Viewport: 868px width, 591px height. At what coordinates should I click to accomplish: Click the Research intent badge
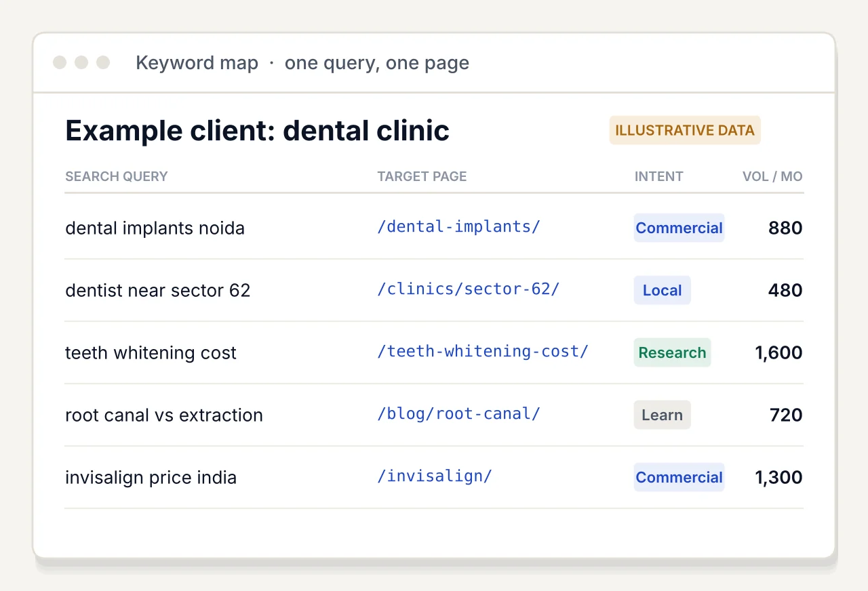[672, 352]
